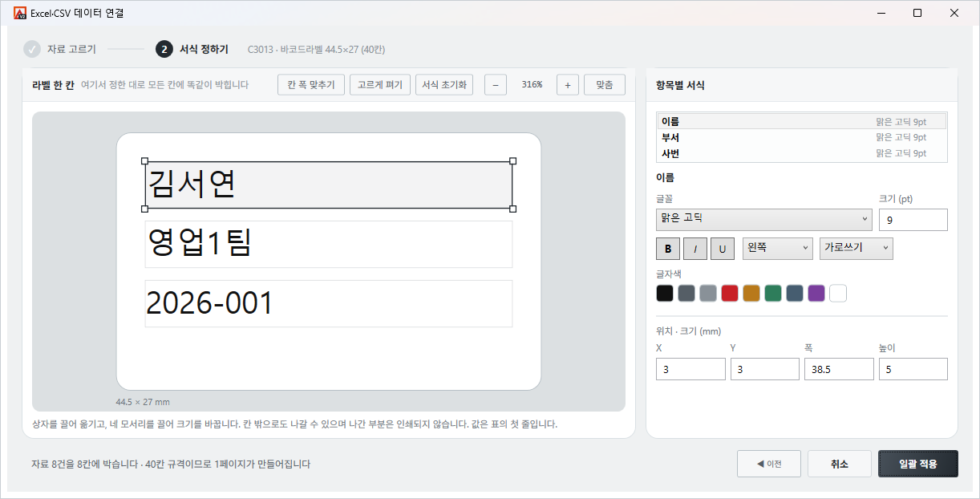980x499 pixels.
Task: Select the 사번 row in field list
Action: [802, 153]
